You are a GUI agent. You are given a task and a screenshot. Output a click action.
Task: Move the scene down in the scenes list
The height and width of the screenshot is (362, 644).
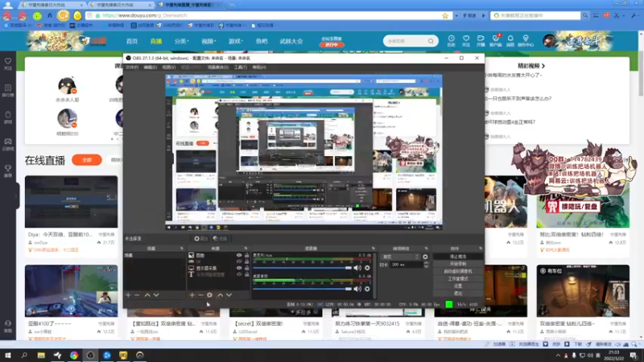coord(156,294)
